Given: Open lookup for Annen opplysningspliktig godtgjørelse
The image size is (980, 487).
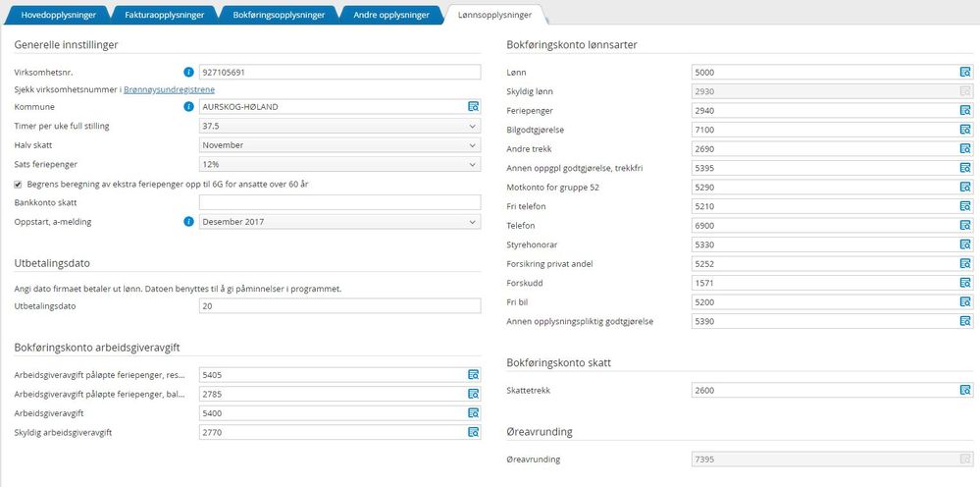Looking at the screenshot, I should click(x=965, y=321).
